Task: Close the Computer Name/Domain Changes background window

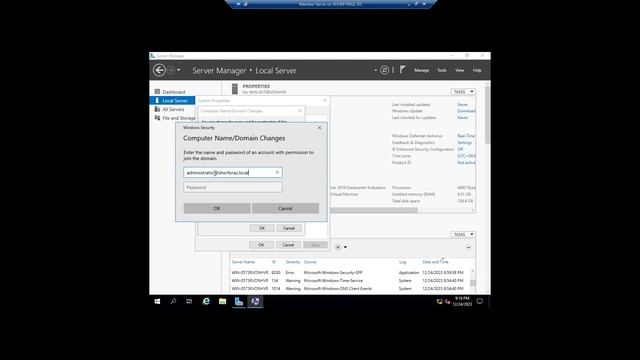Action: (300, 111)
